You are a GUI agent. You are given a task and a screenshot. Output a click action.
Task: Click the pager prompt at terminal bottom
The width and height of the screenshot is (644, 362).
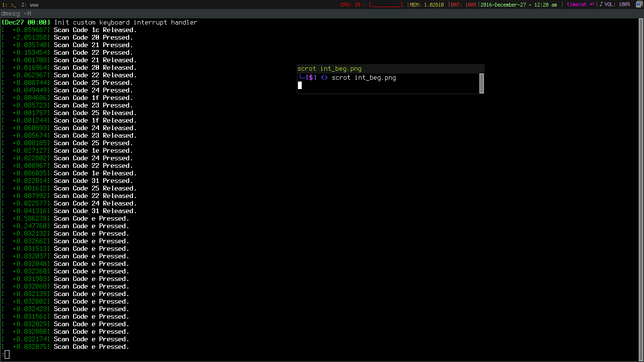pyautogui.click(x=6, y=354)
